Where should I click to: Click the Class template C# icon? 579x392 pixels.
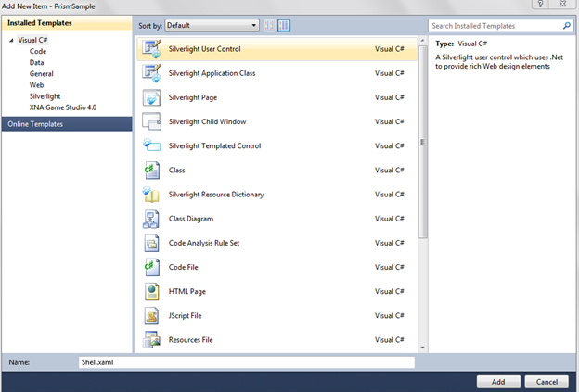tap(152, 170)
